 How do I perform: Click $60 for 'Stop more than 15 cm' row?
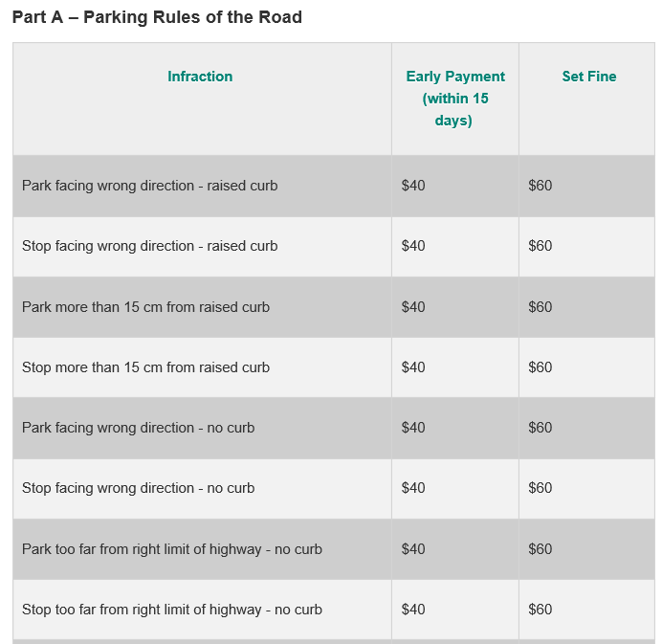[541, 367]
